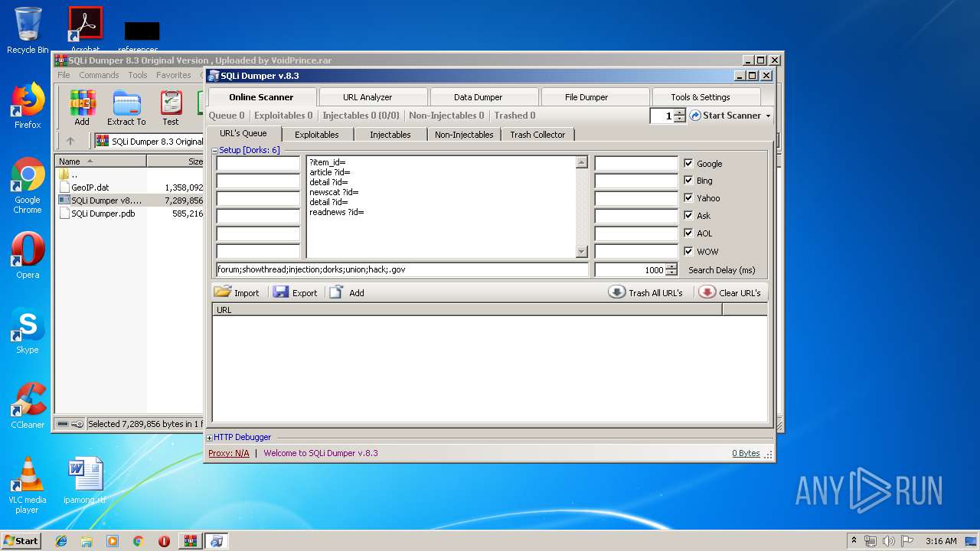The width and height of the screenshot is (980, 551).
Task: Select the Trash Collector sub-tab
Action: (x=537, y=135)
